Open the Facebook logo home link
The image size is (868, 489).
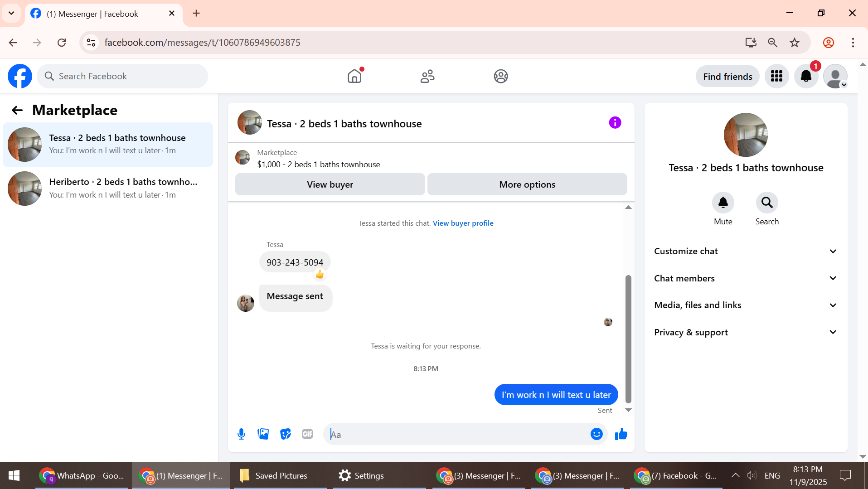pyautogui.click(x=20, y=76)
